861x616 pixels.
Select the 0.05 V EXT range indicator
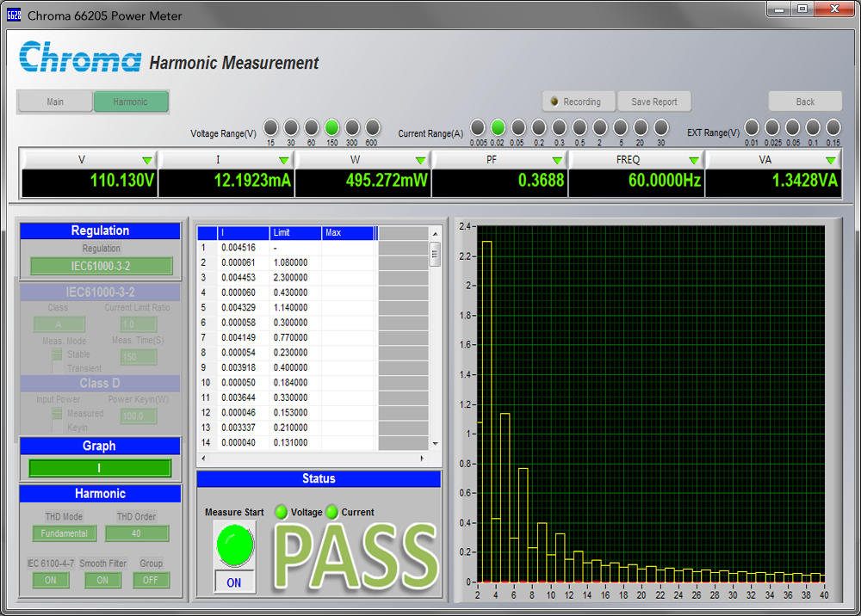792,128
